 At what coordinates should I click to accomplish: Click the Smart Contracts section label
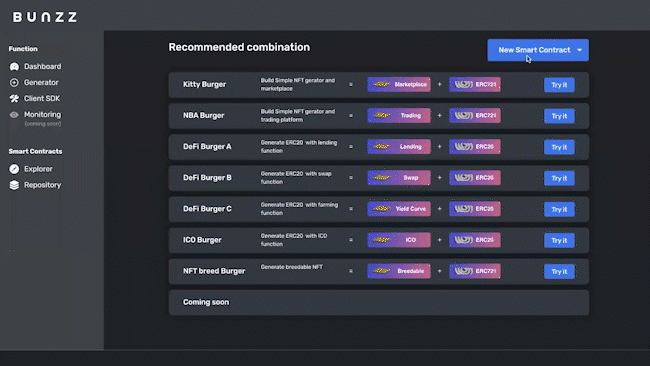pos(36,152)
